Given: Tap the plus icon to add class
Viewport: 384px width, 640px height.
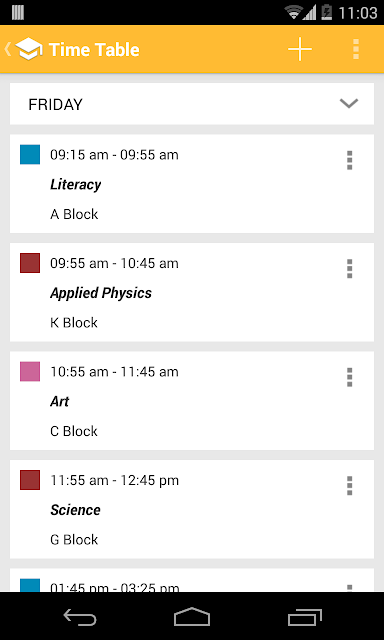Looking at the screenshot, I should click(x=300, y=49).
